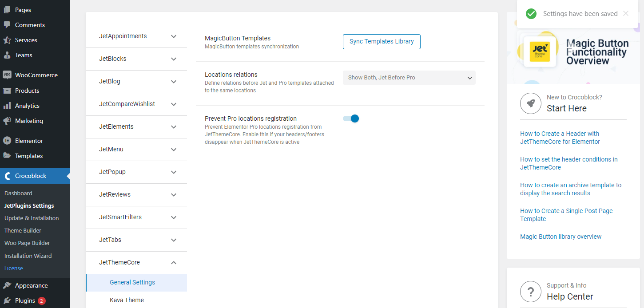Click the Analytics bar chart icon
644x308 pixels.
[x=7, y=106]
